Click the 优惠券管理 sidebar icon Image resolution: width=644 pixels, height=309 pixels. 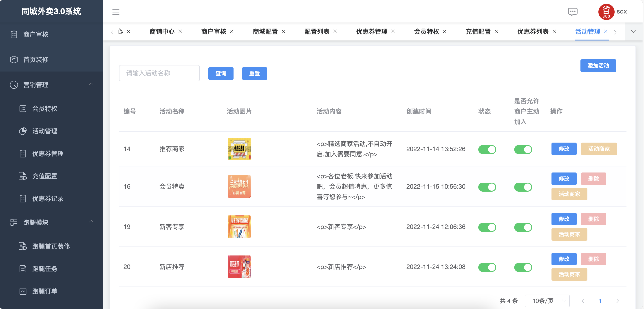tap(23, 154)
